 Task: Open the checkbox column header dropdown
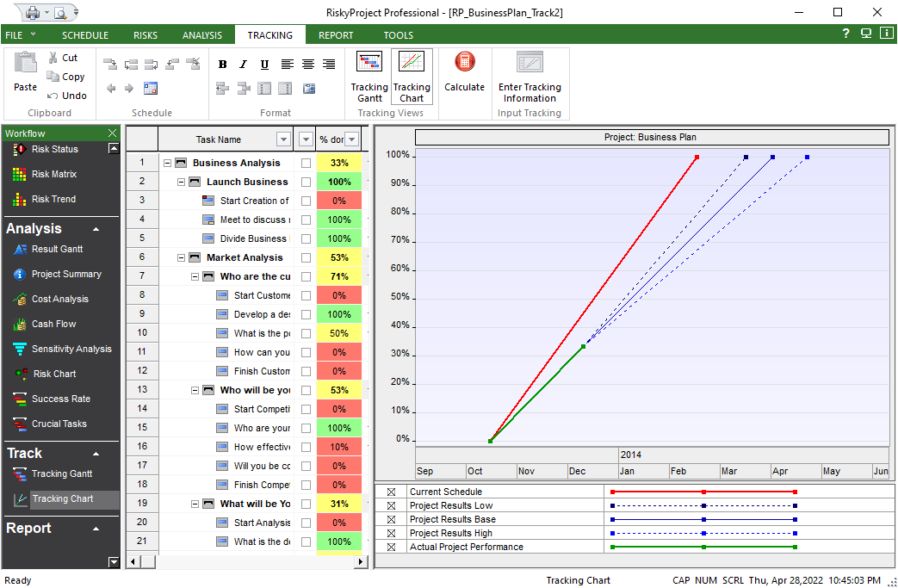pyautogui.click(x=306, y=139)
